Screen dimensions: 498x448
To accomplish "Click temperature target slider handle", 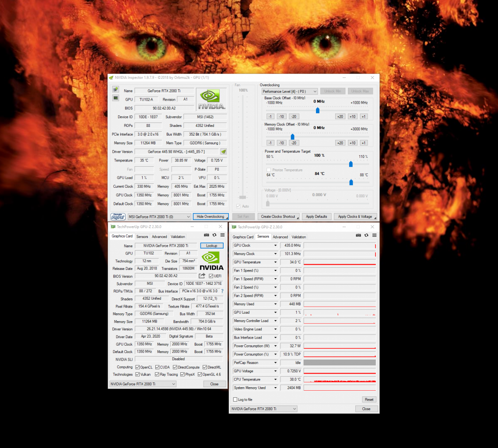I will point(351,182).
